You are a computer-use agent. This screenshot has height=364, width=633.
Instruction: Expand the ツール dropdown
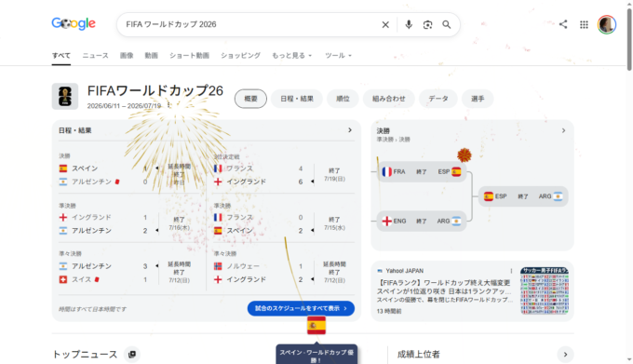click(x=338, y=56)
